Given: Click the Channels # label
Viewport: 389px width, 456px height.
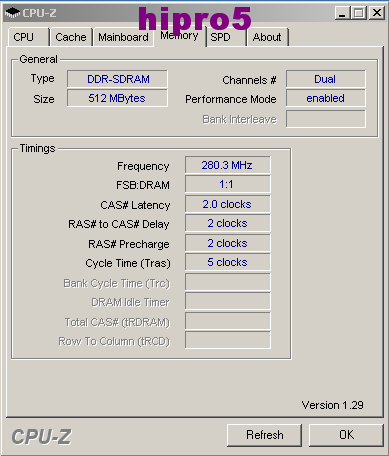Looking at the screenshot, I should 249,80.
